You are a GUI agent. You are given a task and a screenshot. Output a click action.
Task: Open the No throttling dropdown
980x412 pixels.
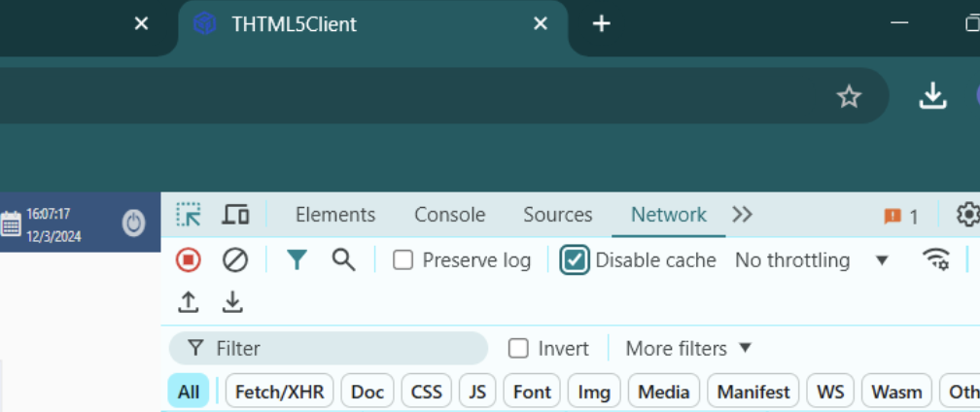(x=811, y=260)
